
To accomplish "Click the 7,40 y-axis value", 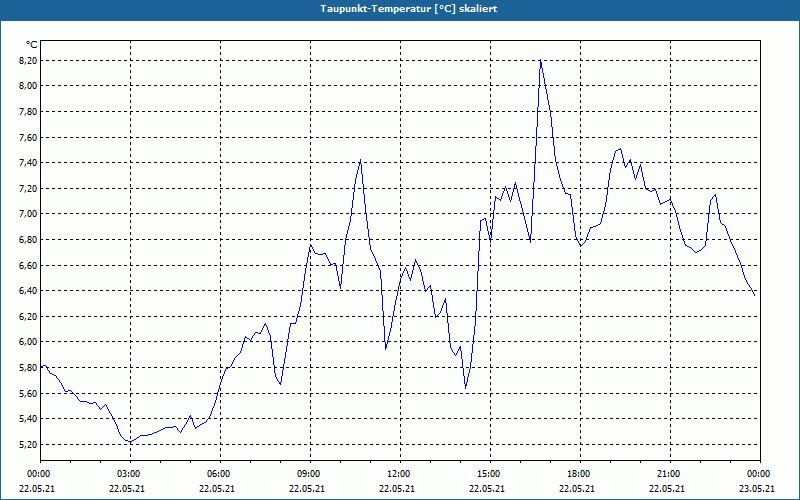I will [x=29, y=163].
